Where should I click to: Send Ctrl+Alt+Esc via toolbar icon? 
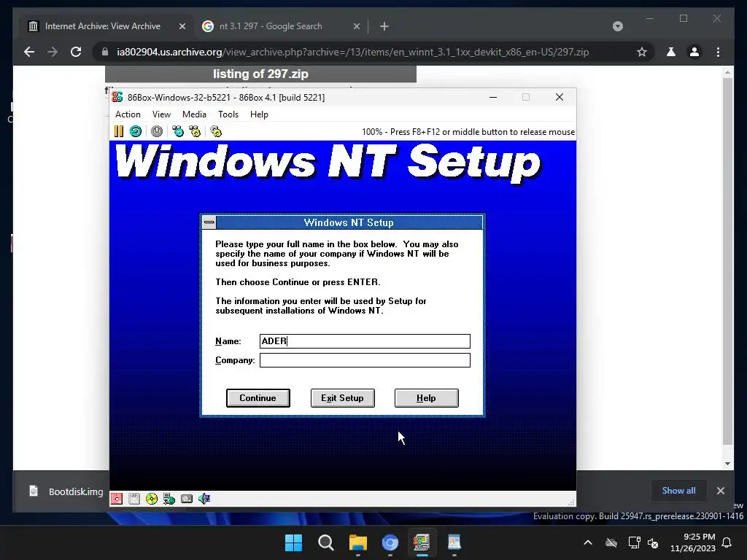coord(195,131)
